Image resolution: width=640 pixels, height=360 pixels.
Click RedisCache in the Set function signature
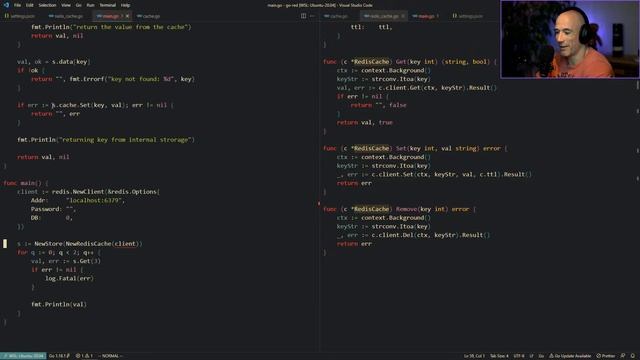371,148
